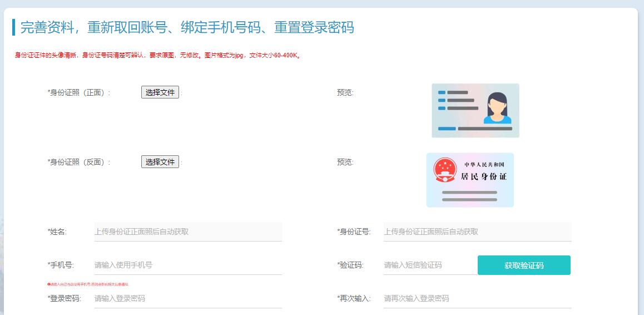Click the 预览 label beside back ID image
Screen dimensions: 644x315
[x=345, y=162]
